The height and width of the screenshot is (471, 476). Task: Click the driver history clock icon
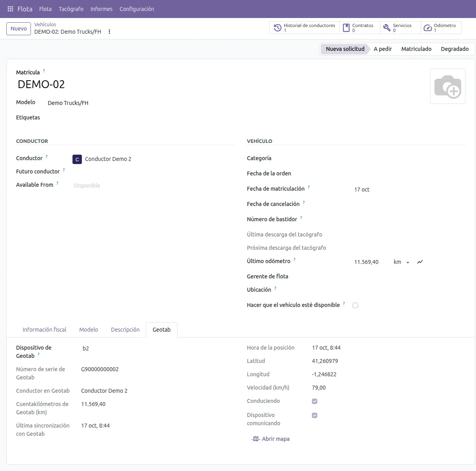[277, 28]
